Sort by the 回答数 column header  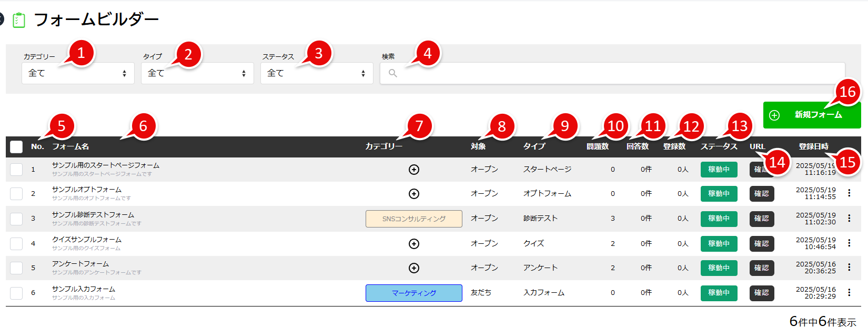pyautogui.click(x=638, y=146)
